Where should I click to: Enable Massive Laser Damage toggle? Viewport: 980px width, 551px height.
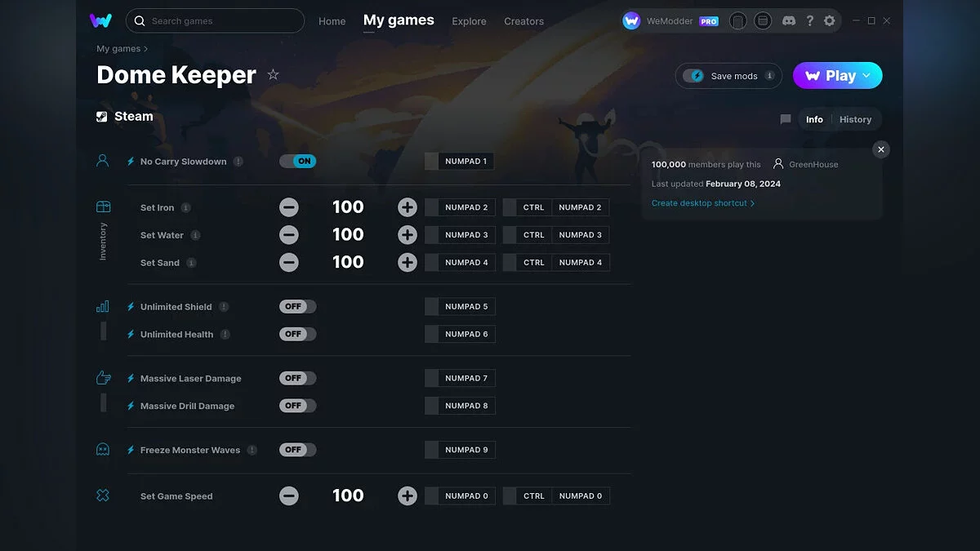point(297,378)
